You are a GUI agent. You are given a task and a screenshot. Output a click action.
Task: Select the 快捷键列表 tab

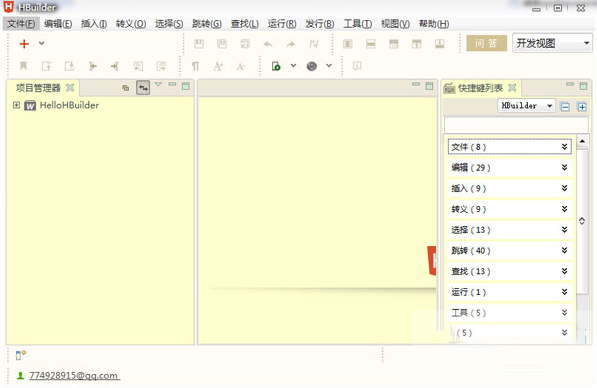tap(480, 88)
